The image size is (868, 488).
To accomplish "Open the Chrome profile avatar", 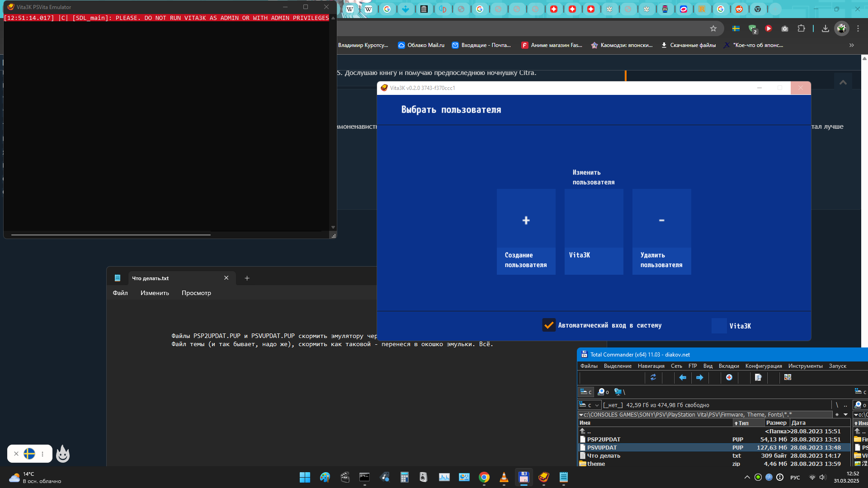I will [842, 28].
